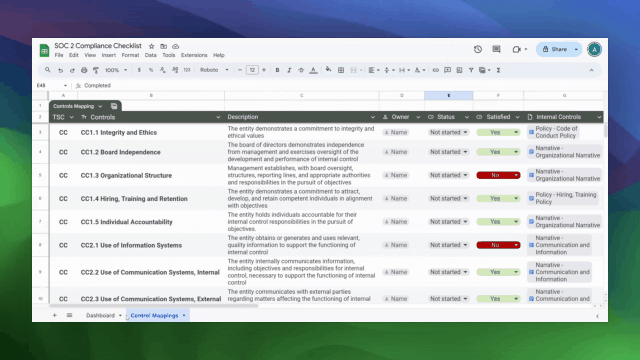This screenshot has height=360, width=640.
Task: Insert a link
Action: [x=436, y=70]
